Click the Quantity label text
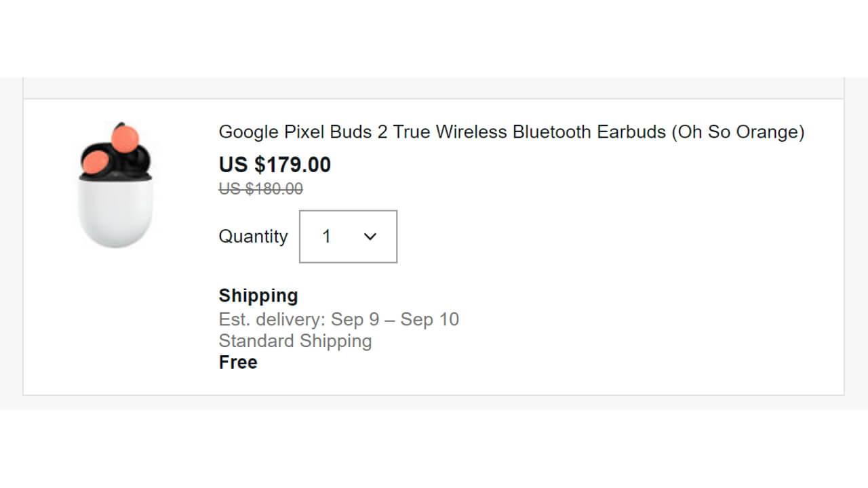Image resolution: width=868 pixels, height=488 pixels. point(253,237)
